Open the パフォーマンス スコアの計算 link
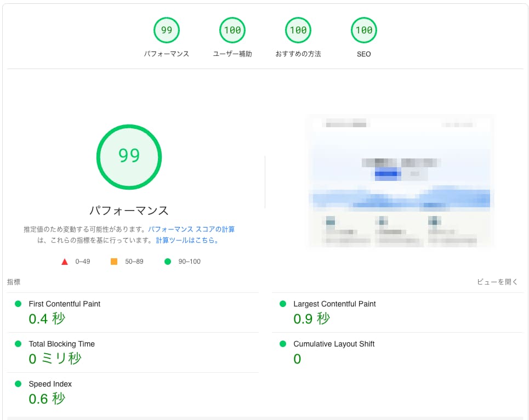 pos(191,229)
